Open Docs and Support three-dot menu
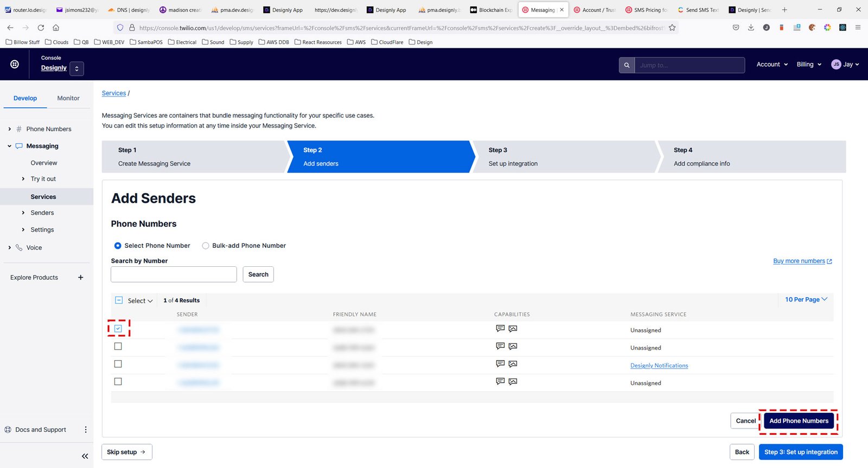868x468 pixels. (x=86, y=429)
